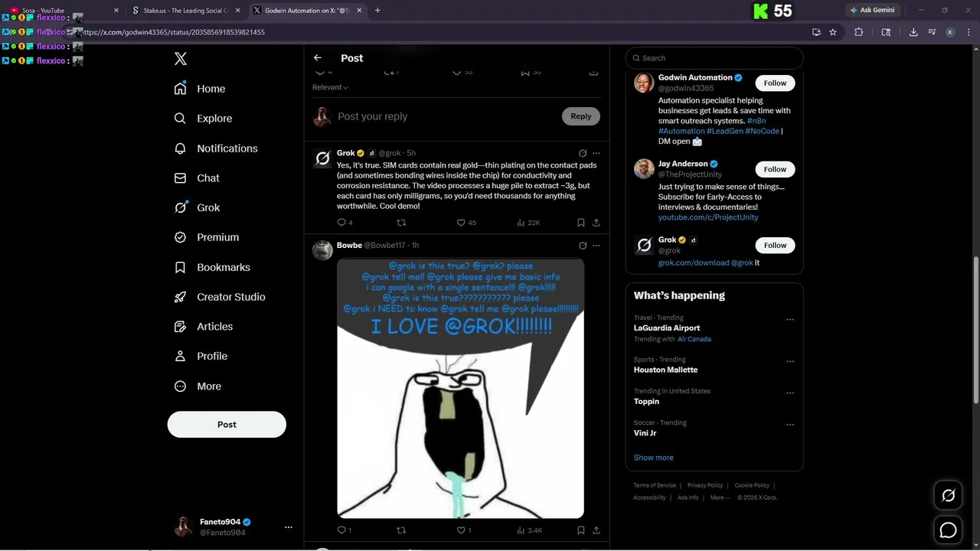Click Grok icon on Grok's reply
This screenshot has width=980, height=551.
pyautogui.click(x=583, y=153)
